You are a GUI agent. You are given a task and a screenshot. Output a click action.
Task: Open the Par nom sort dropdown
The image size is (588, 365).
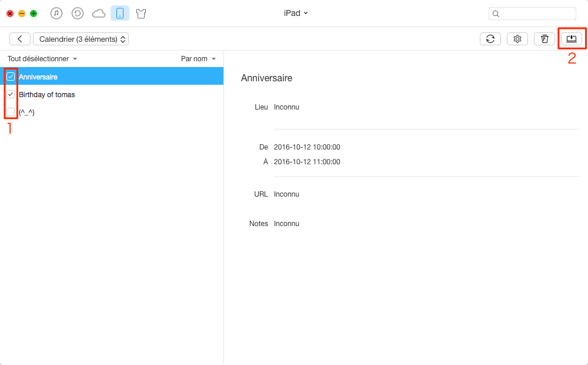(198, 59)
